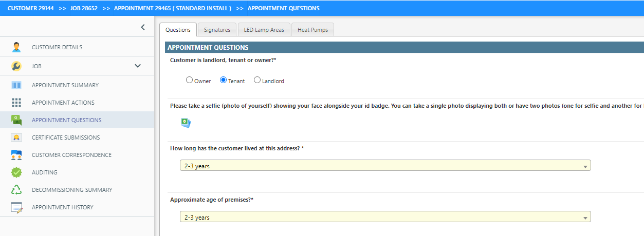Click the Appointment Summary icon
Viewport: 644px width, 236px height.
coord(16,85)
